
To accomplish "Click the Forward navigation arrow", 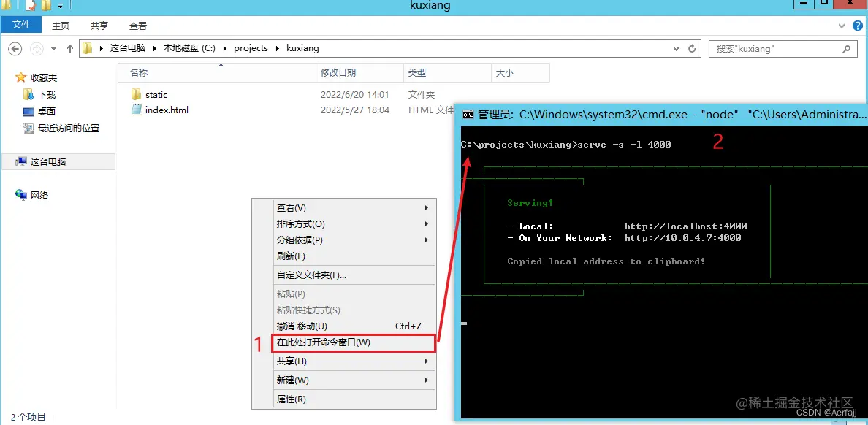I will [x=36, y=49].
